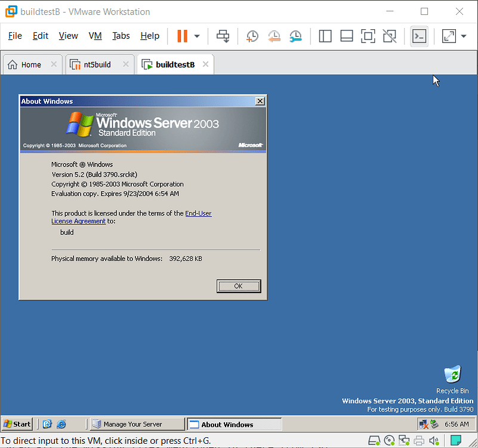Toggle the library panel visibility
Image resolution: width=478 pixels, height=448 pixels.
pyautogui.click(x=325, y=36)
